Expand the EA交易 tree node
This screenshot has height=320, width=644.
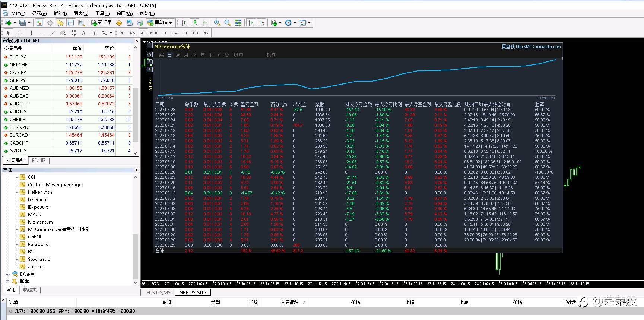pyautogui.click(x=7, y=274)
